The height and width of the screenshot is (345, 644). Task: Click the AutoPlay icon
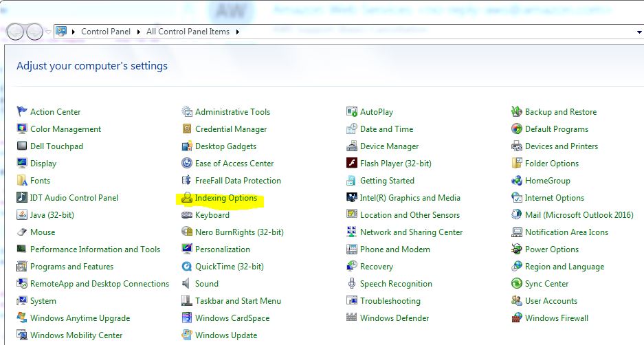pyautogui.click(x=352, y=111)
